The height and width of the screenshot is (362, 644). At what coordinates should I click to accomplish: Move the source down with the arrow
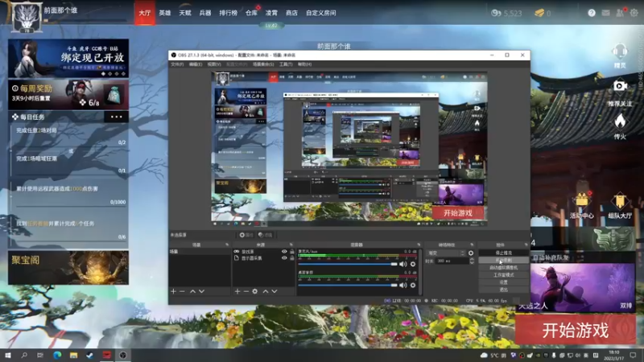tap(275, 291)
